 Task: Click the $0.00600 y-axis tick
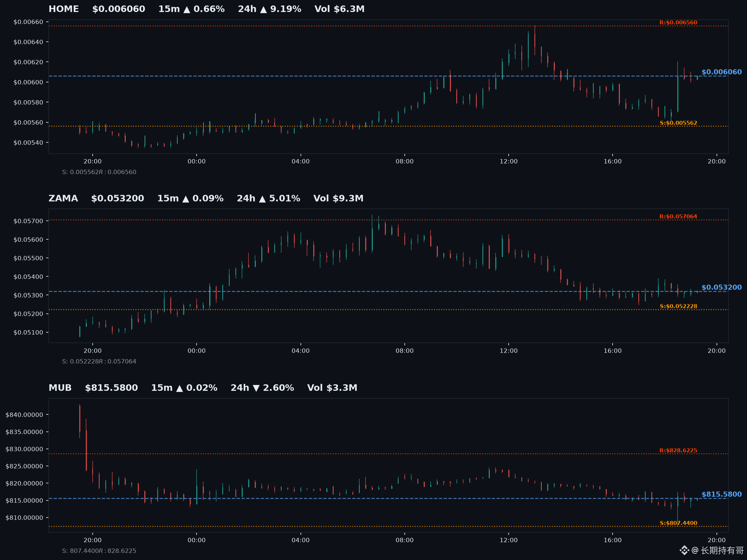(x=28, y=82)
